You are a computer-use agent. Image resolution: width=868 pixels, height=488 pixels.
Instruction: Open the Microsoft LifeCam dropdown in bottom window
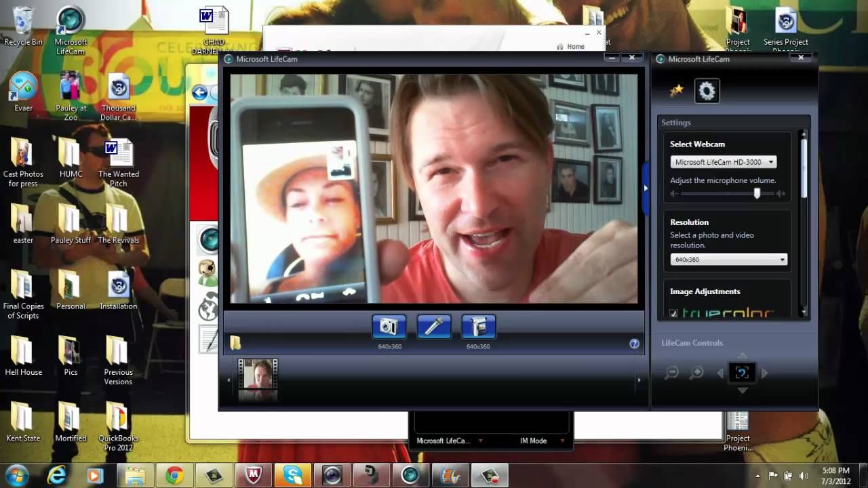click(x=450, y=441)
